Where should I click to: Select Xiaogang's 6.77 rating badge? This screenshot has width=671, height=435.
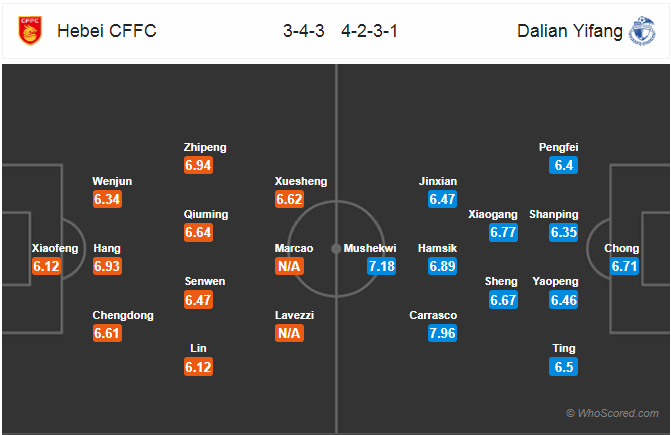pos(503,232)
